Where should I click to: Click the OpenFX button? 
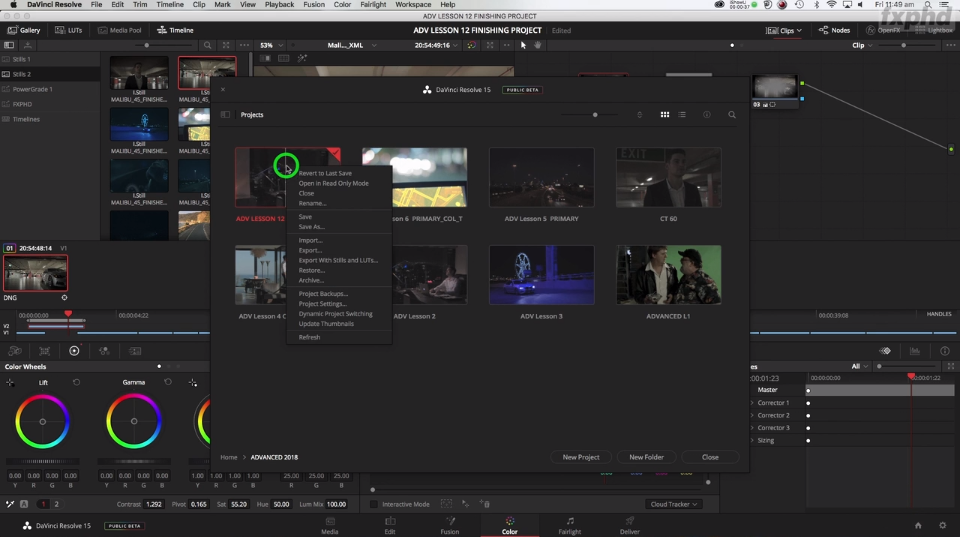coord(883,30)
